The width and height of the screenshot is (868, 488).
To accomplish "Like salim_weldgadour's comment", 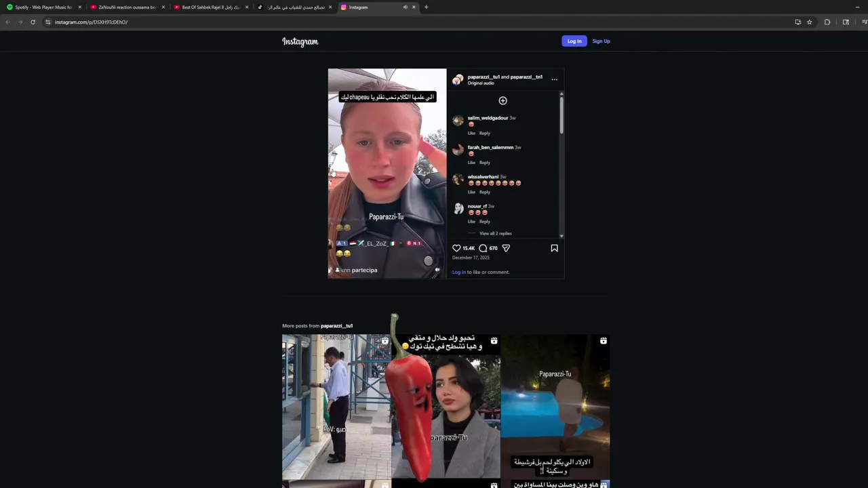I will [471, 133].
